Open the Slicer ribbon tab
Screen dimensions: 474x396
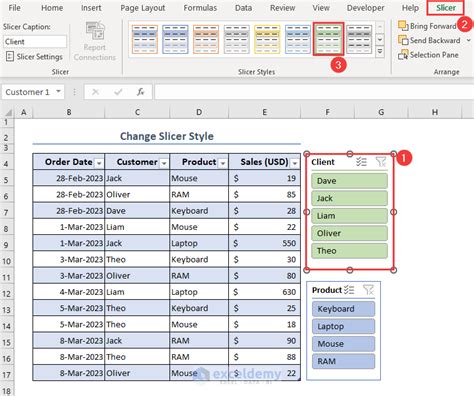pos(445,8)
